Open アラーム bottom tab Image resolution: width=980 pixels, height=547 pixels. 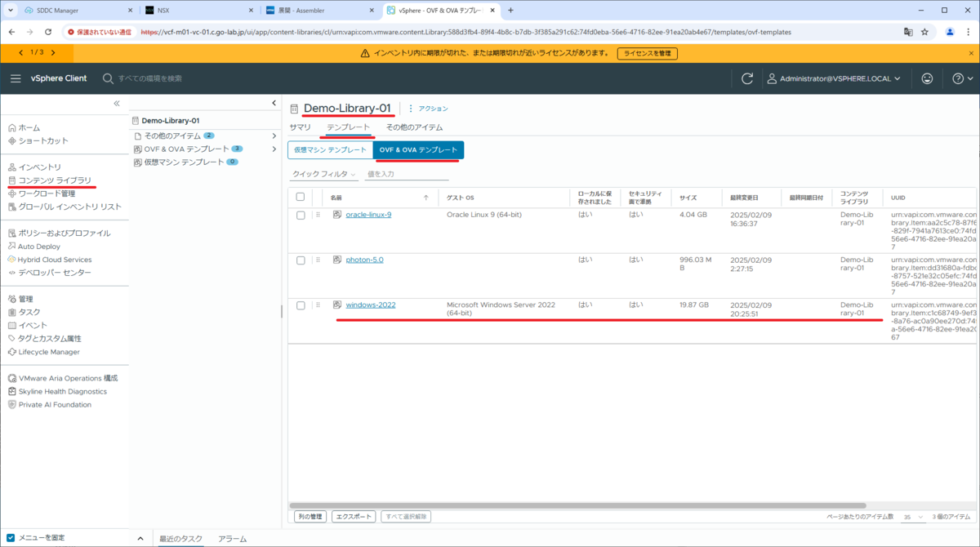[232, 539]
